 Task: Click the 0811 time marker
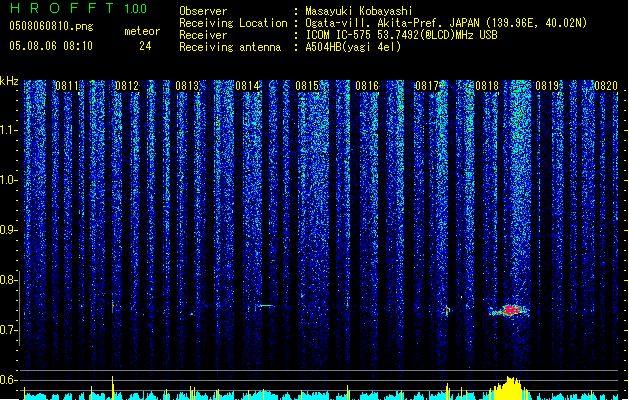point(67,86)
